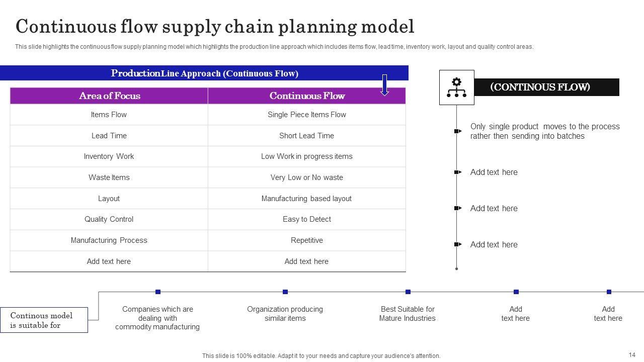Viewport: 644px width, 362px height.
Task: Click the 'Items Flow' table cell
Action: tap(109, 115)
